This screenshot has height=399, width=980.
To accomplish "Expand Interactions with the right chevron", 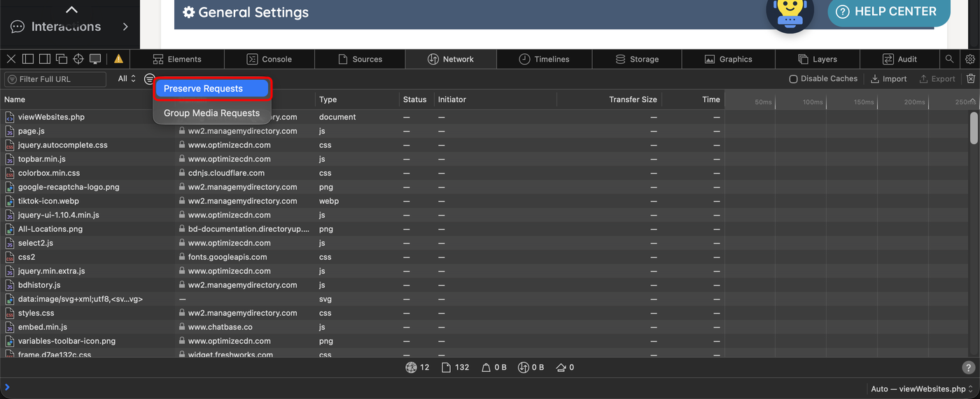I will [x=125, y=27].
